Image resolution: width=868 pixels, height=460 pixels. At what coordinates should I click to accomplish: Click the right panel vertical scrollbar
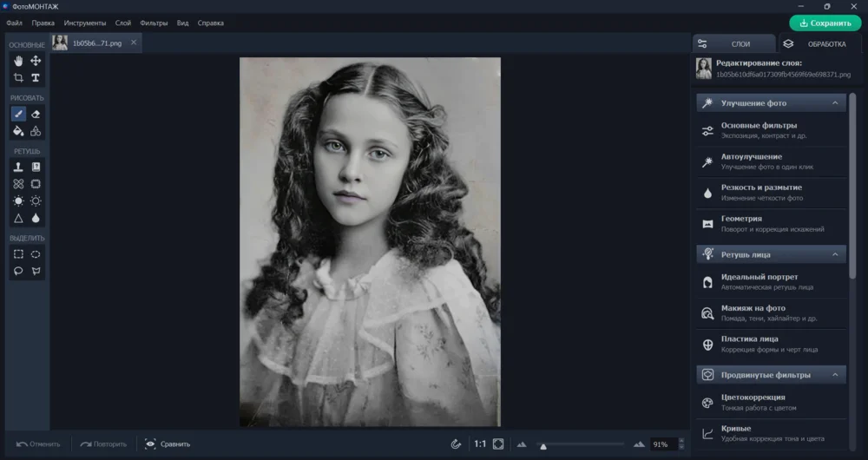[853, 186]
